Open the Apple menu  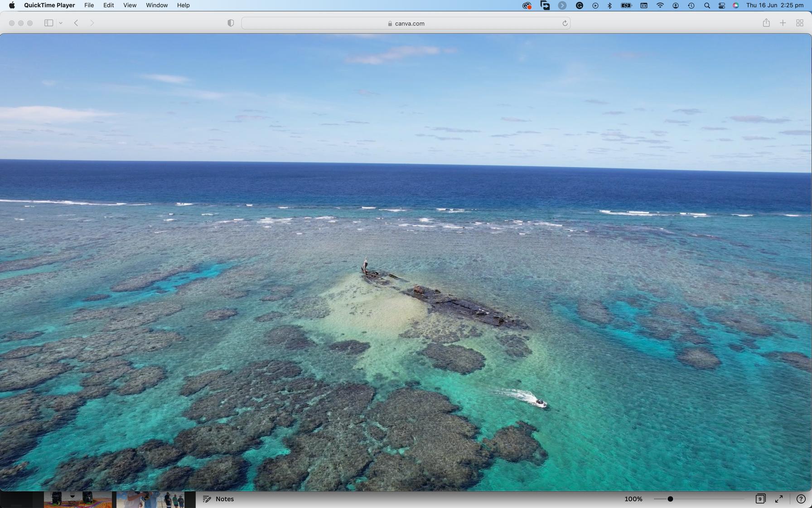click(12, 5)
